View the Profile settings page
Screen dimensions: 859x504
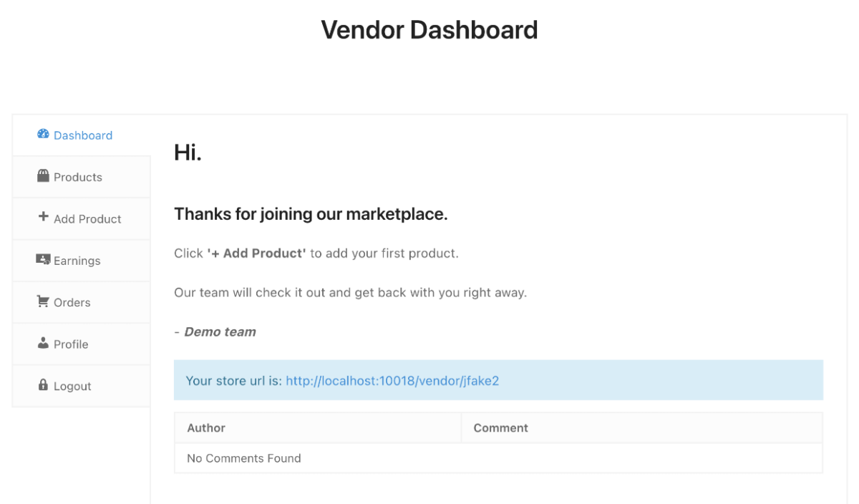[70, 344]
